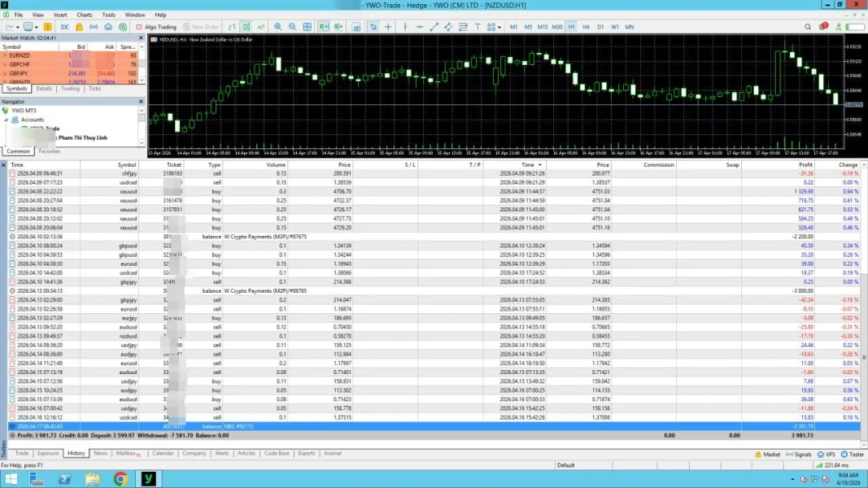Close the Navigator panel
868x488 pixels.
point(141,102)
